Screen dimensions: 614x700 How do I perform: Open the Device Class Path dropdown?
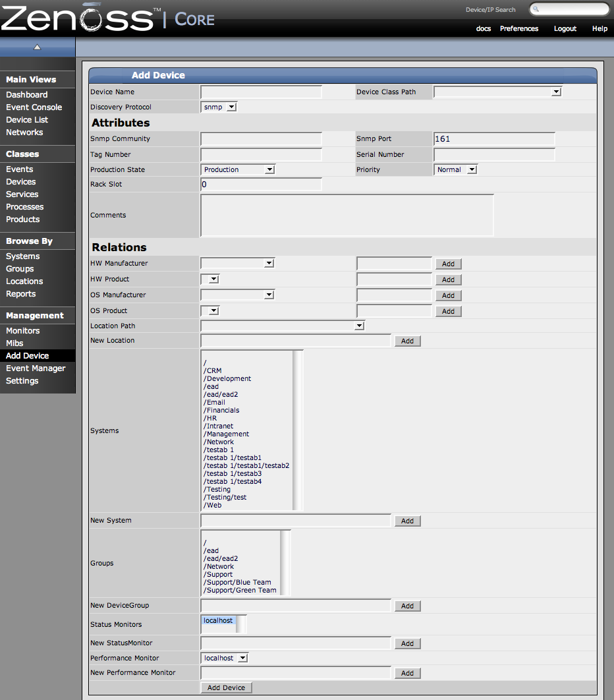tap(497, 92)
